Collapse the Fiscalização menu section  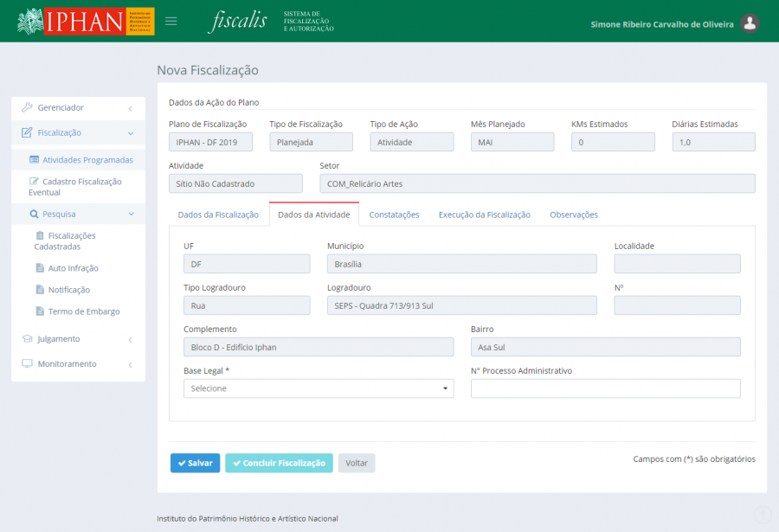tap(78, 133)
